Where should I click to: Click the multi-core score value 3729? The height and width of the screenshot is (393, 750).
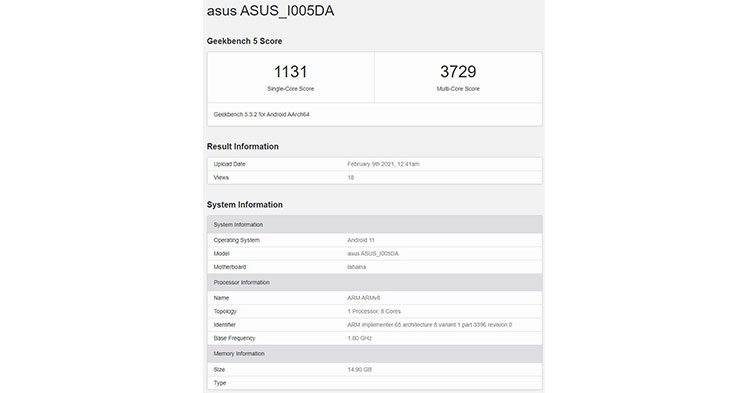click(458, 72)
